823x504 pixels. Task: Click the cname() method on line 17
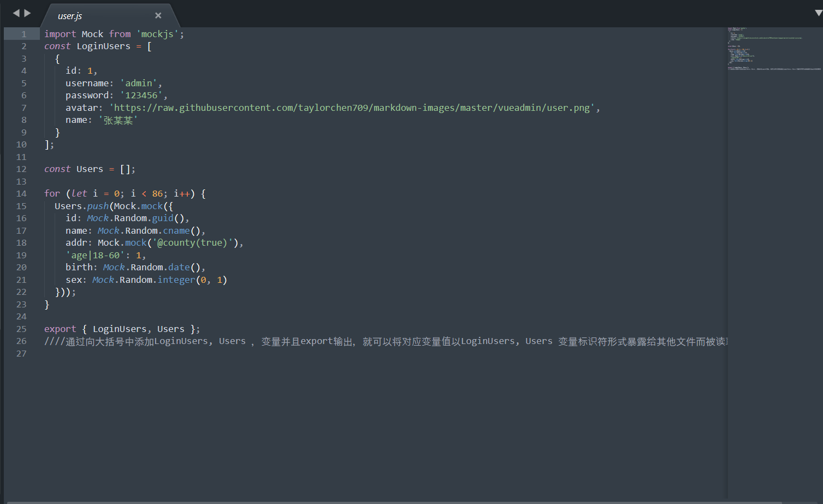tap(176, 230)
